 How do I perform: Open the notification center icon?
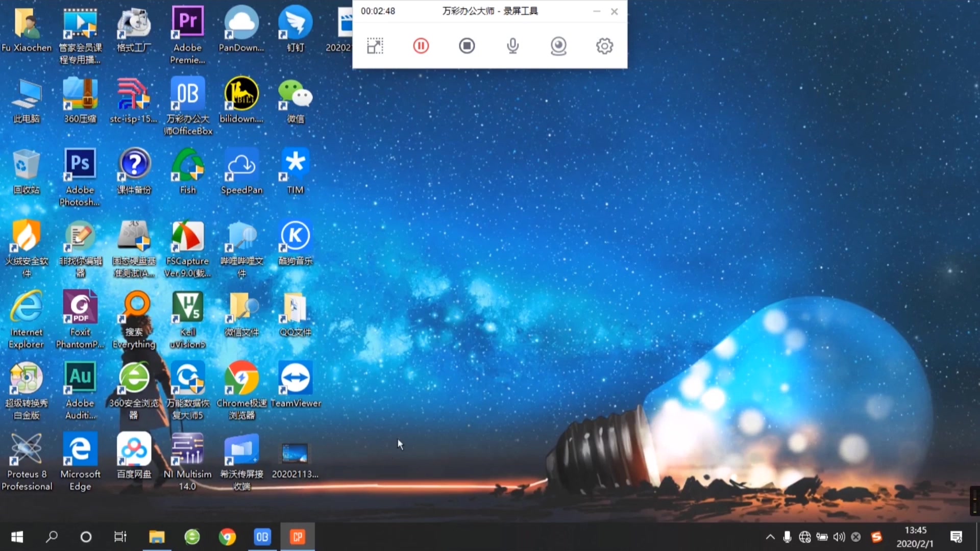[956, 537]
